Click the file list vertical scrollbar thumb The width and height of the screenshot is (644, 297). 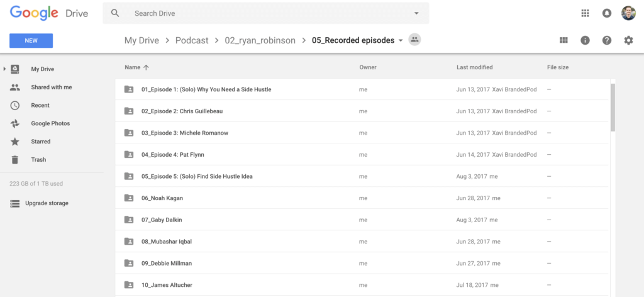tap(613, 107)
